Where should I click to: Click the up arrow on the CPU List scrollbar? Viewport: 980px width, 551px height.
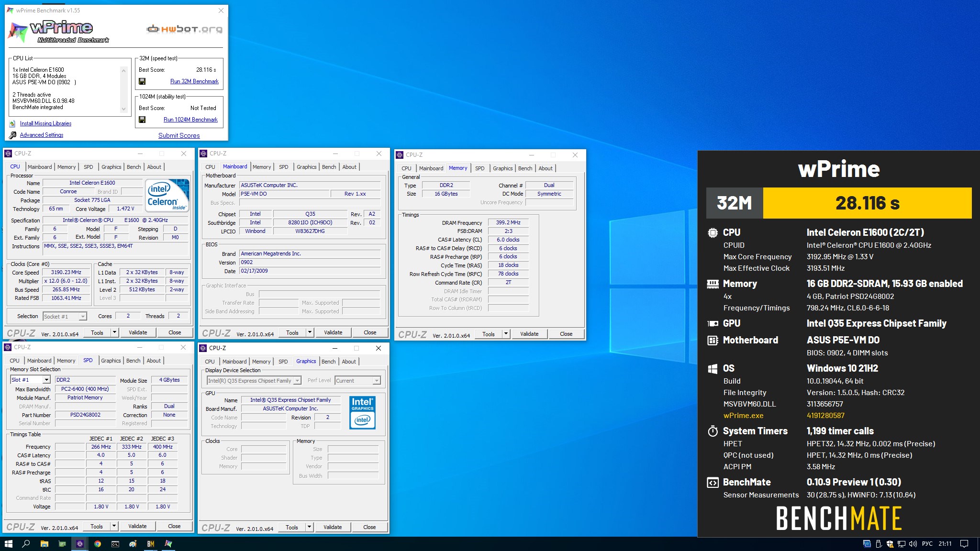click(x=123, y=71)
